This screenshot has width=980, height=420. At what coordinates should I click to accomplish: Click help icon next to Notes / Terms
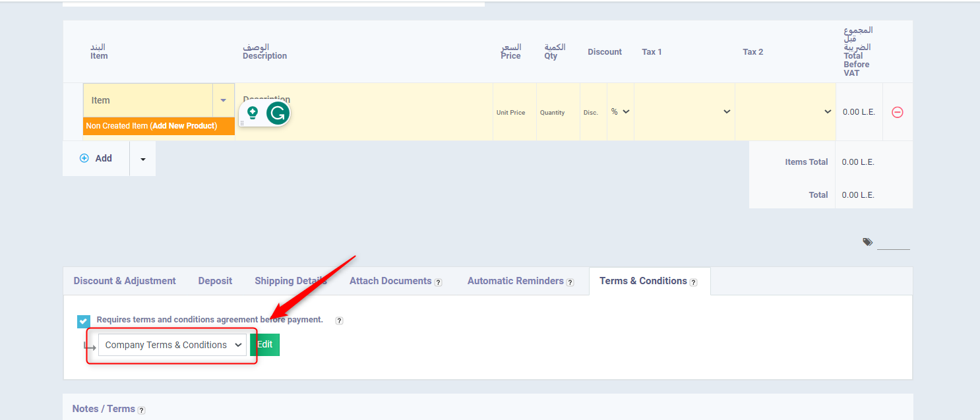141,410
